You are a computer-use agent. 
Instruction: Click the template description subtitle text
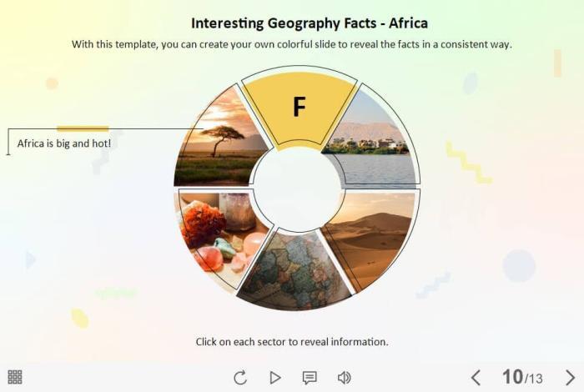[291, 44]
